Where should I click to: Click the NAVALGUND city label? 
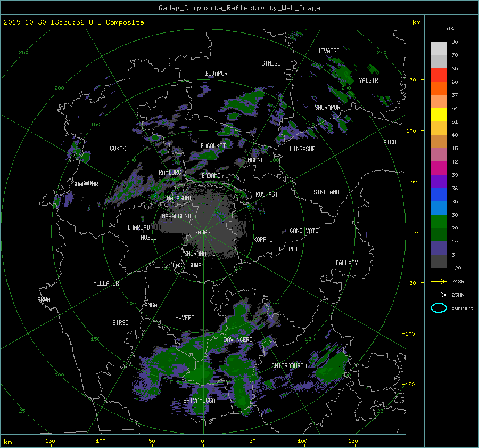pyautogui.click(x=176, y=216)
